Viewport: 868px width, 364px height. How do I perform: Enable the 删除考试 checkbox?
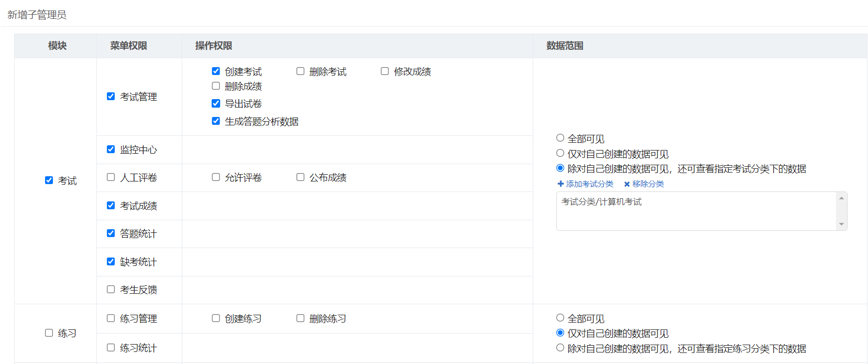pyautogui.click(x=300, y=71)
